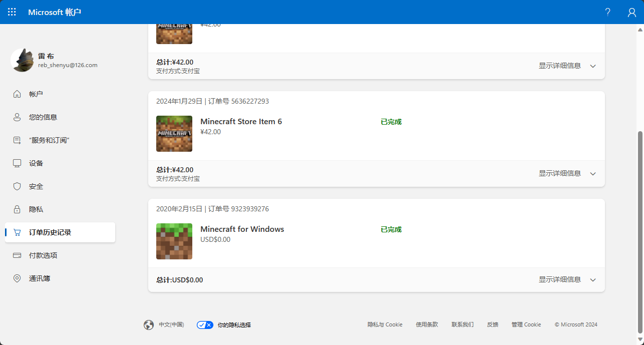Open the app launcher grid icon
The height and width of the screenshot is (345, 644).
pyautogui.click(x=12, y=12)
